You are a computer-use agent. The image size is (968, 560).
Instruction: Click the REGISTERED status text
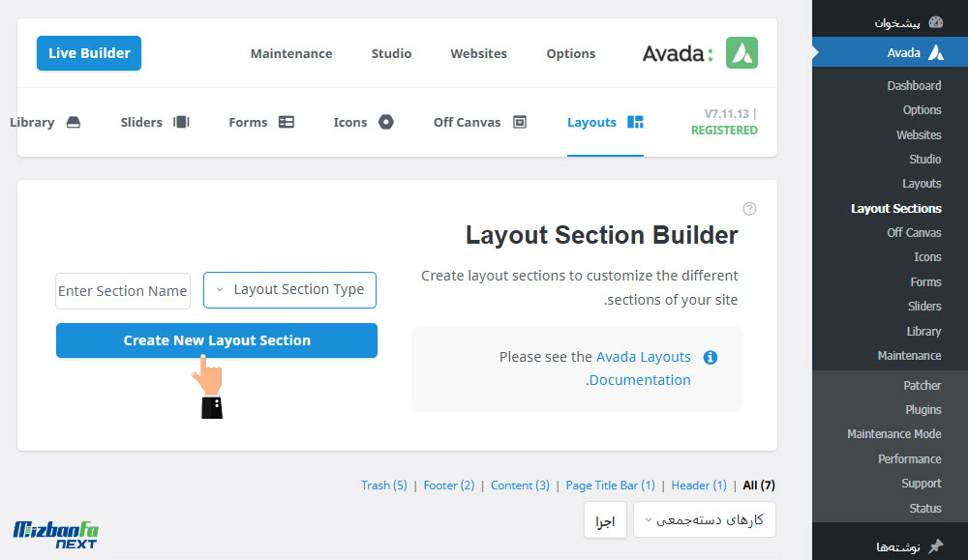tap(724, 131)
